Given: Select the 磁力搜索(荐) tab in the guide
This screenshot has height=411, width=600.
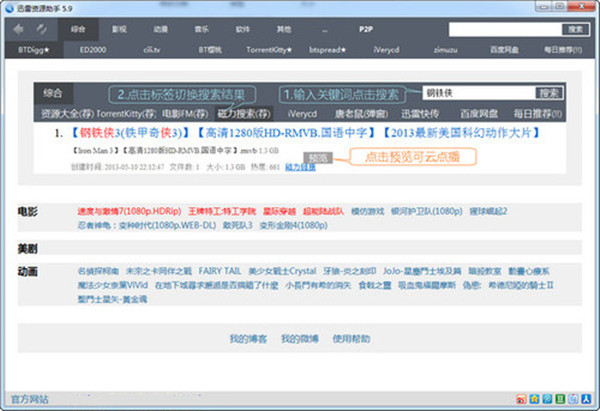Looking at the screenshot, I should 244,114.
